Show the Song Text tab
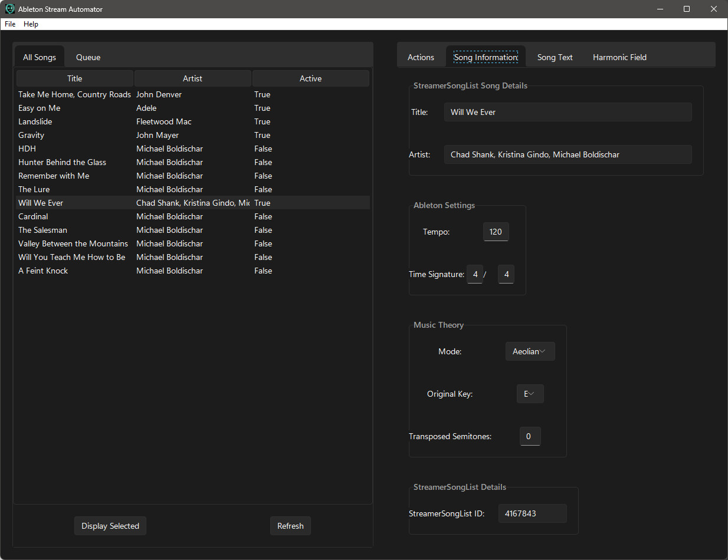This screenshot has width=728, height=560. [555, 57]
